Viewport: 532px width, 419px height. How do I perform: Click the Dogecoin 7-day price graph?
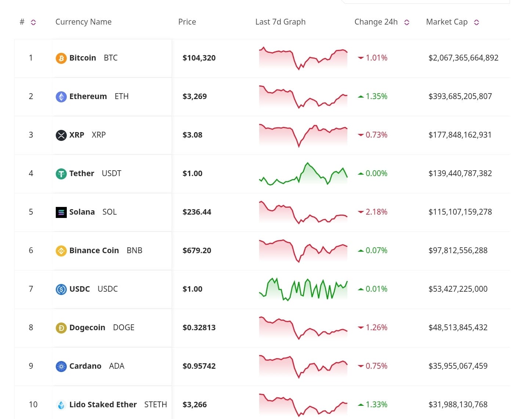click(303, 328)
